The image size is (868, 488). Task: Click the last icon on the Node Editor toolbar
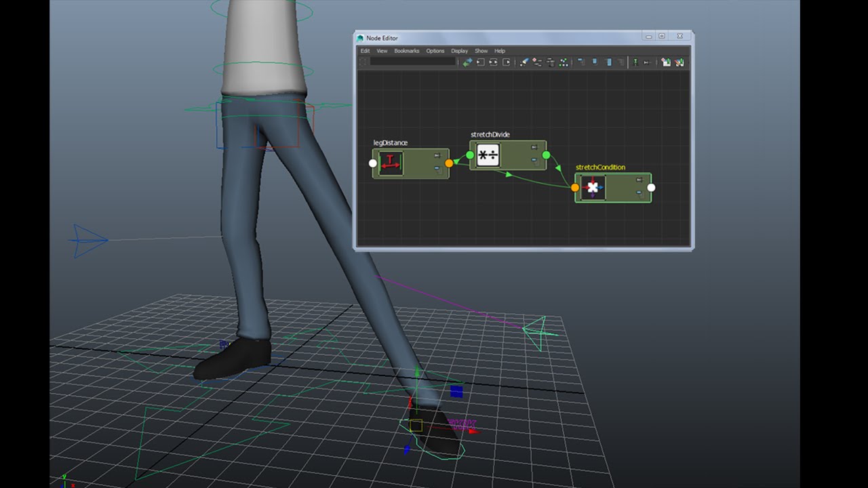(679, 62)
